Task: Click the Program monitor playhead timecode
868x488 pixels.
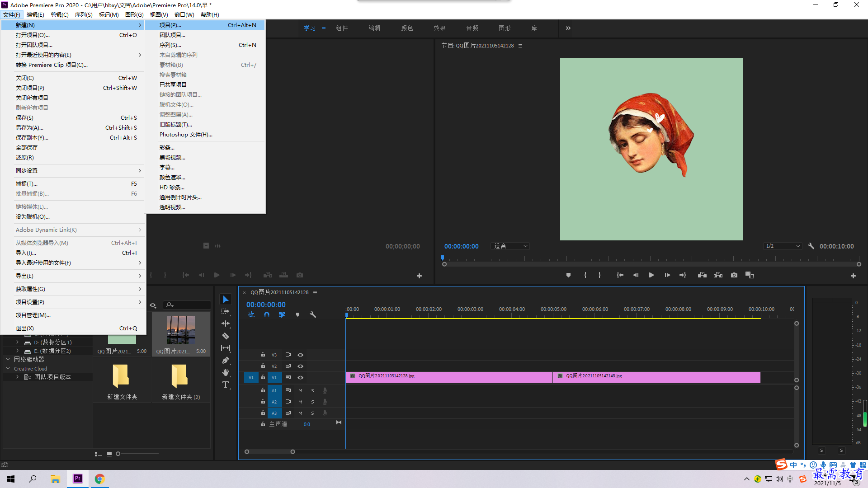Action: pyautogui.click(x=461, y=246)
